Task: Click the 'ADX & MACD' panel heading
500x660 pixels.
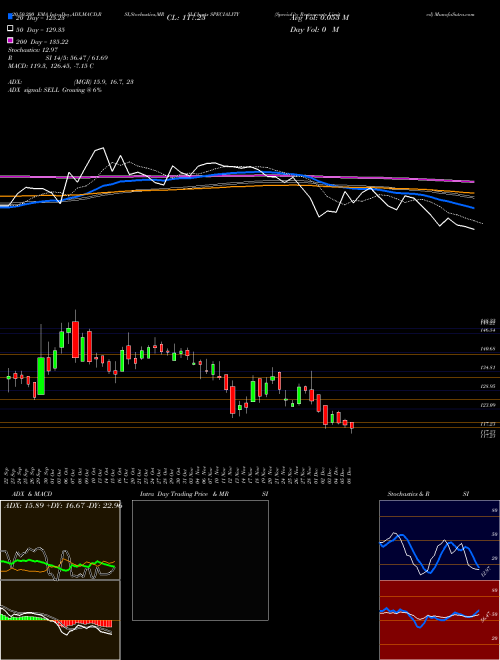Action: click(32, 494)
